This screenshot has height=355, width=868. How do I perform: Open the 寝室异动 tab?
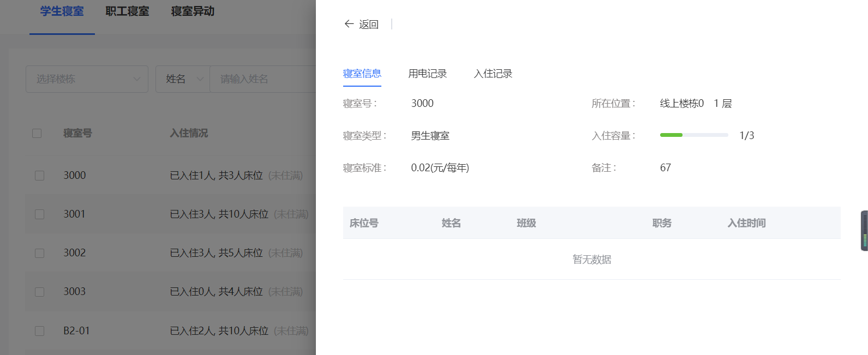click(193, 11)
